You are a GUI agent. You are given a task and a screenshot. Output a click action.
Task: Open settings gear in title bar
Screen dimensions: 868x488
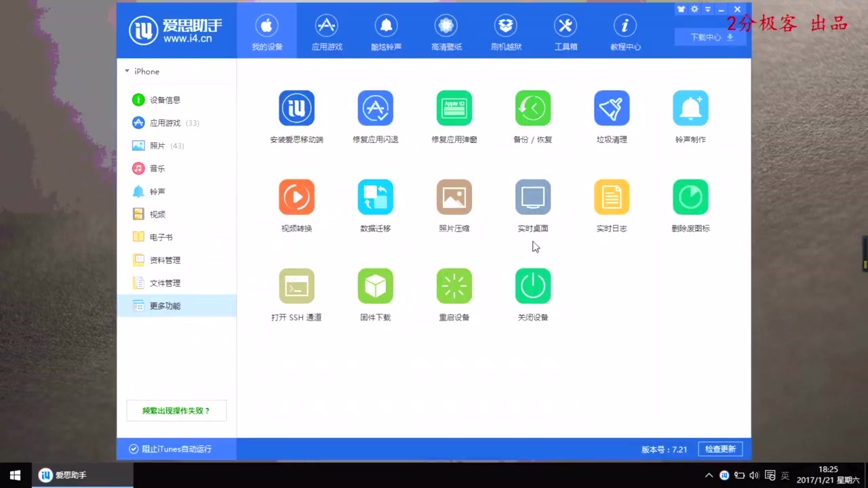click(x=694, y=9)
